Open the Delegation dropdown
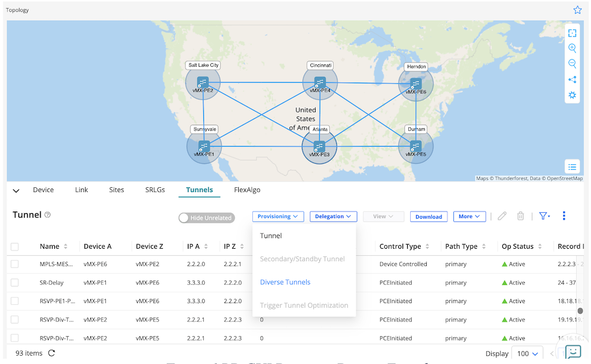Image resolution: width=591 pixels, height=364 pixels. point(333,216)
